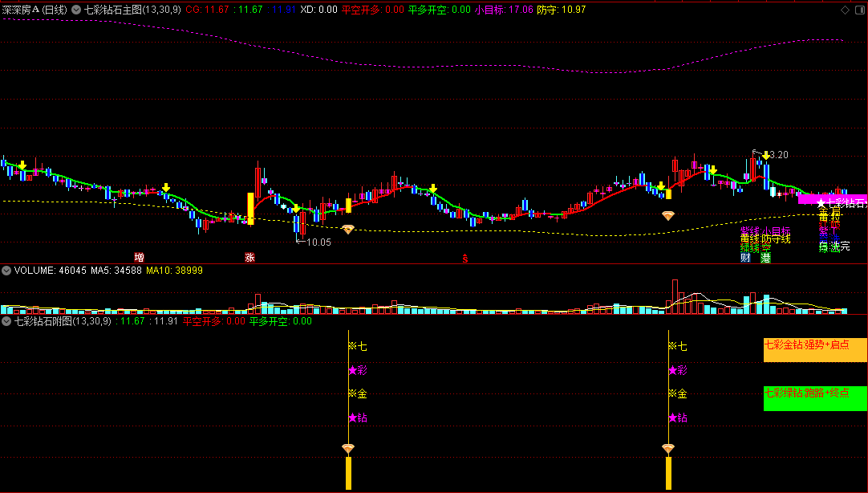Click the left diamond icon in 附图 panel
Image resolution: width=868 pixels, height=493 pixels.
pyautogui.click(x=347, y=448)
